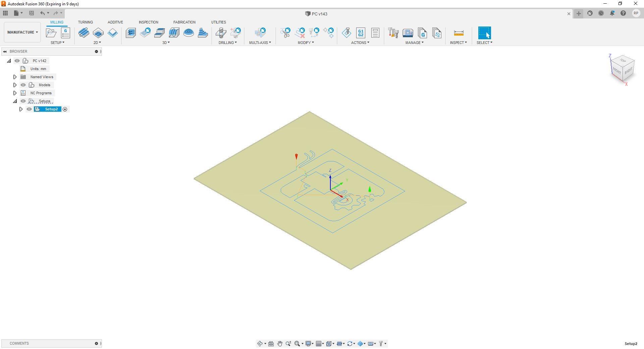Select the first 3D group toolpath icon
Screen dimensions: 644x349
click(131, 33)
